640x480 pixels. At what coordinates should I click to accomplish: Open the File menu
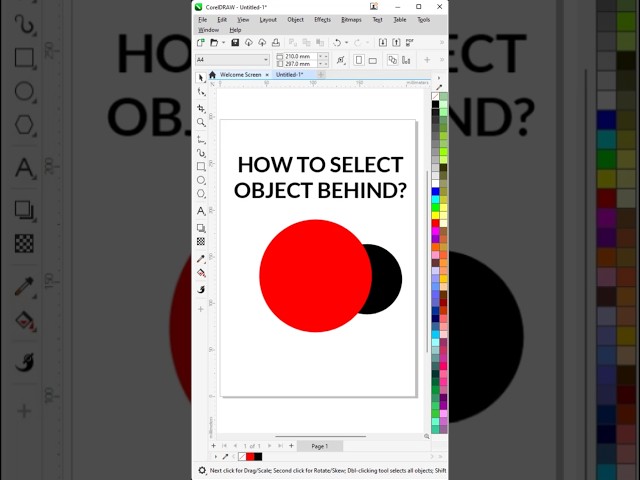click(x=202, y=20)
